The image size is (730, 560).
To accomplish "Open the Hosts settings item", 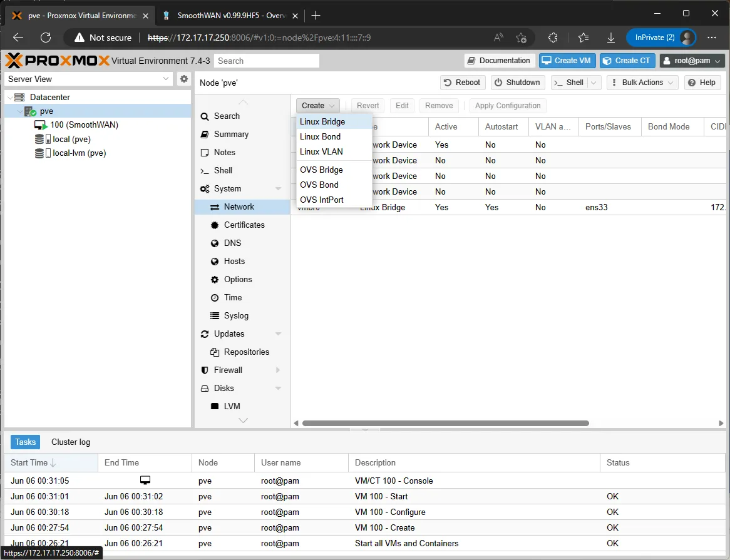I will [x=242, y=262].
